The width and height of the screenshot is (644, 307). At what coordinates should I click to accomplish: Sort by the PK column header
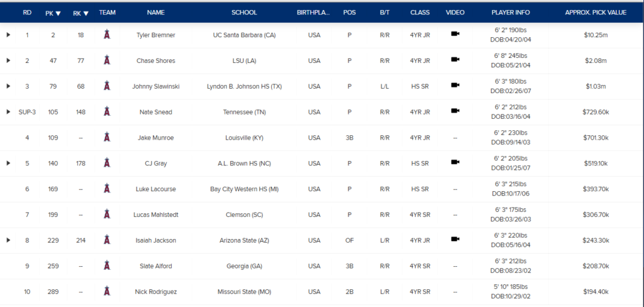pyautogui.click(x=53, y=13)
